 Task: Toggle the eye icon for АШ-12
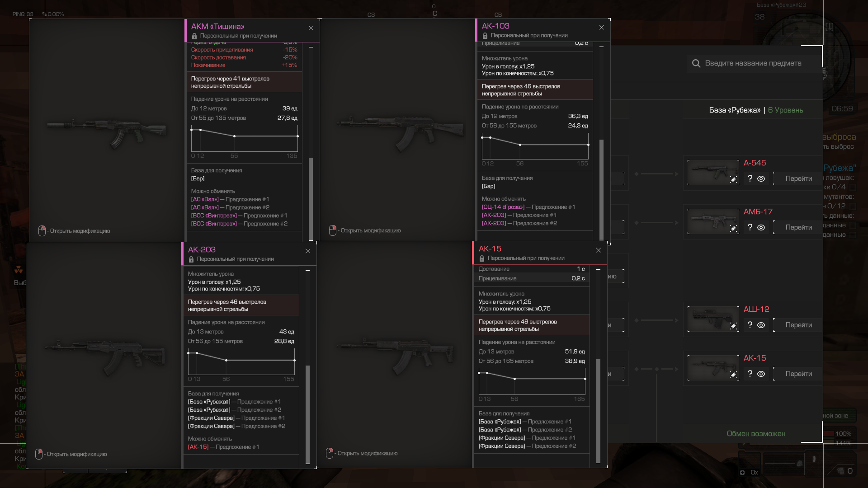(761, 325)
